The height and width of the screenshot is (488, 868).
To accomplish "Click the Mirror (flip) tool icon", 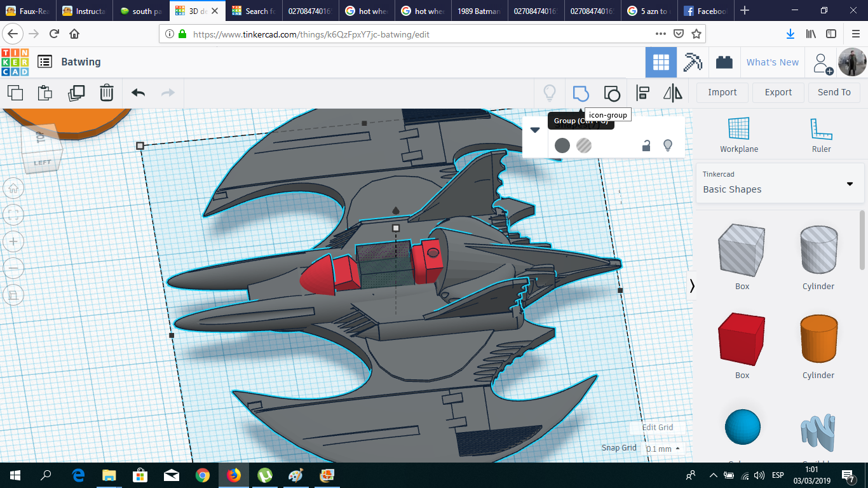I will (672, 93).
